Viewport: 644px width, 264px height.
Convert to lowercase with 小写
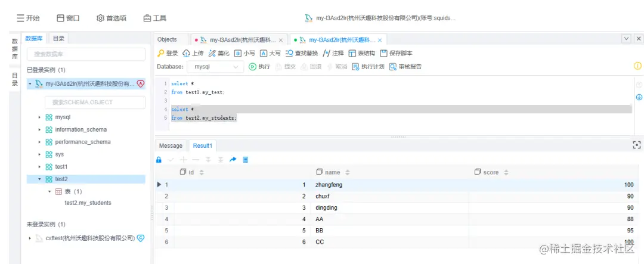coord(245,54)
